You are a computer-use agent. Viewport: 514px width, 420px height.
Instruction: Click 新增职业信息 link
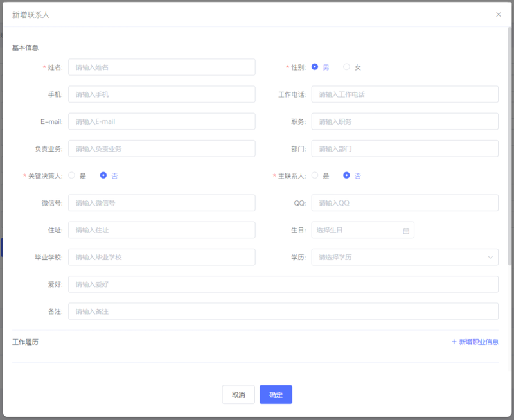[x=479, y=342]
